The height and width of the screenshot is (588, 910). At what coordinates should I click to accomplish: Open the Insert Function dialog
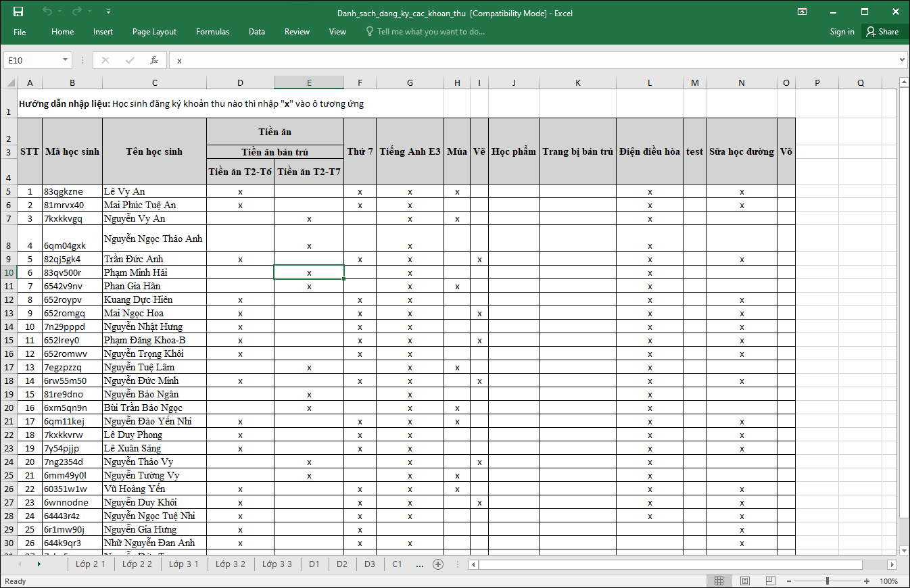point(154,60)
